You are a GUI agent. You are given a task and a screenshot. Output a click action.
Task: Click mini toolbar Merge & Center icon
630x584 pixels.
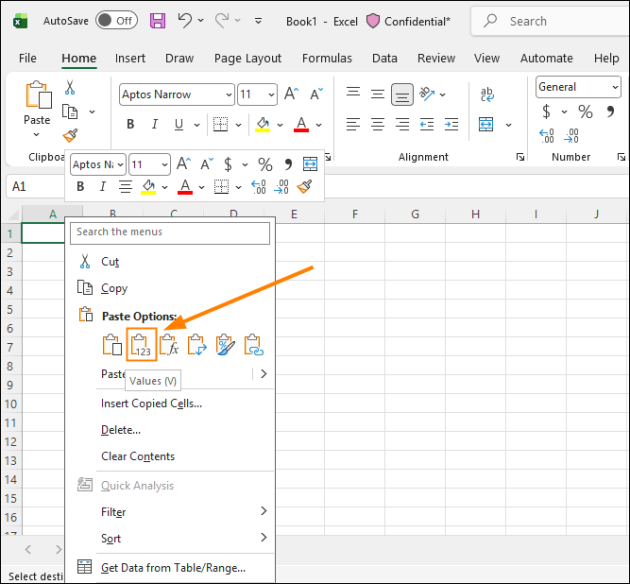(x=310, y=164)
